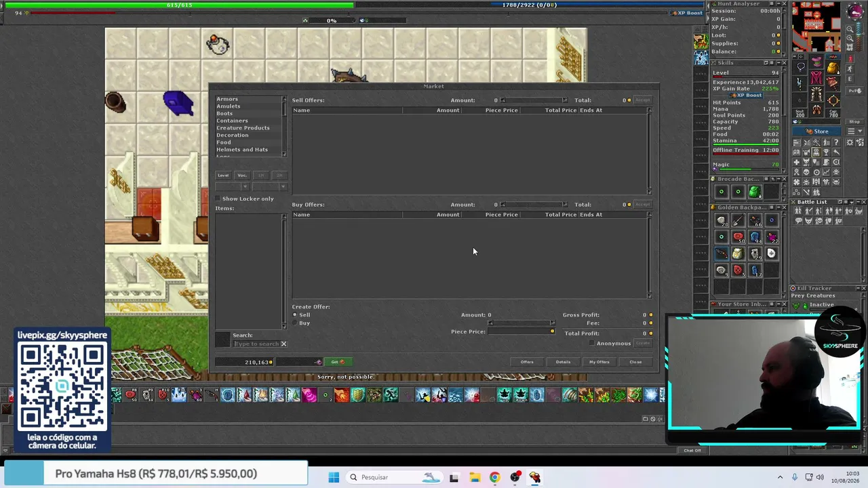The height and width of the screenshot is (488, 868).
Task: Select the Boots category
Action: (x=224, y=113)
